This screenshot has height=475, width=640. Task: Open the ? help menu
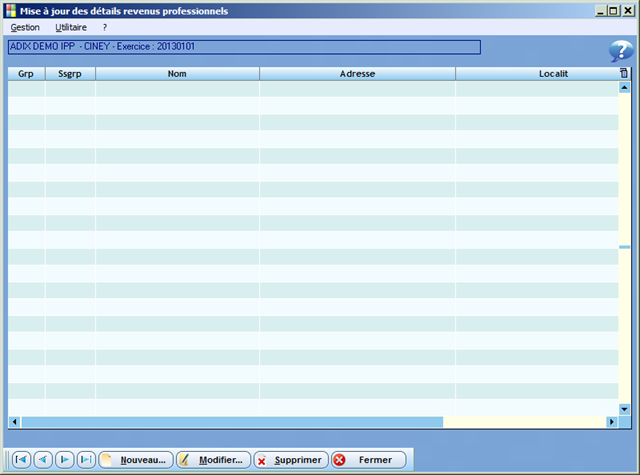point(105,27)
